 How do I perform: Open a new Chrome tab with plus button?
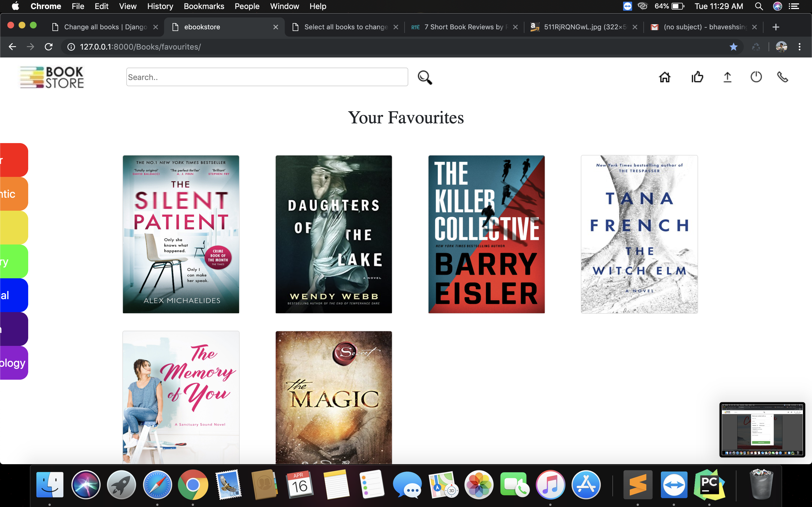[x=775, y=27]
